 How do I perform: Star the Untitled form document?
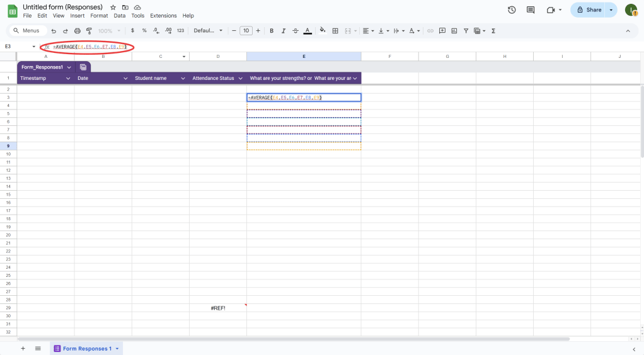click(x=113, y=7)
